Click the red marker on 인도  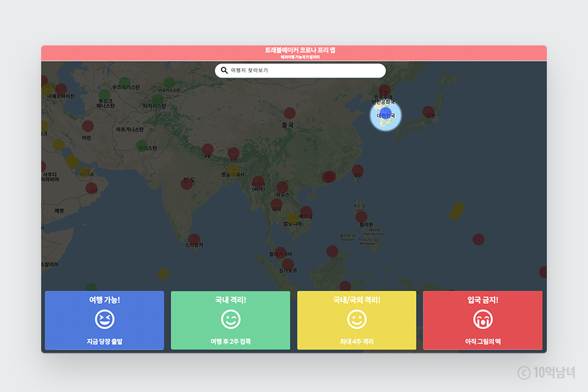tap(187, 184)
